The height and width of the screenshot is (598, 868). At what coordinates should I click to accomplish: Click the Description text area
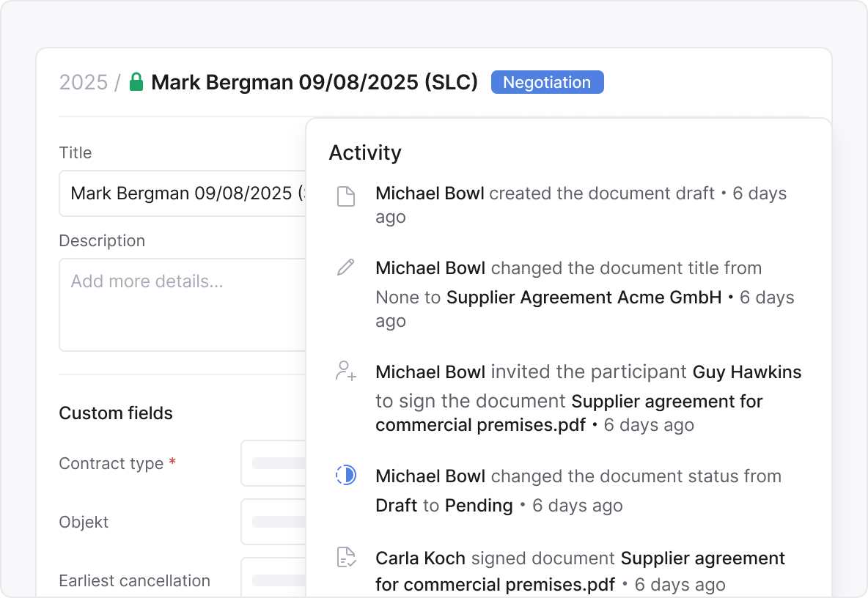182,304
